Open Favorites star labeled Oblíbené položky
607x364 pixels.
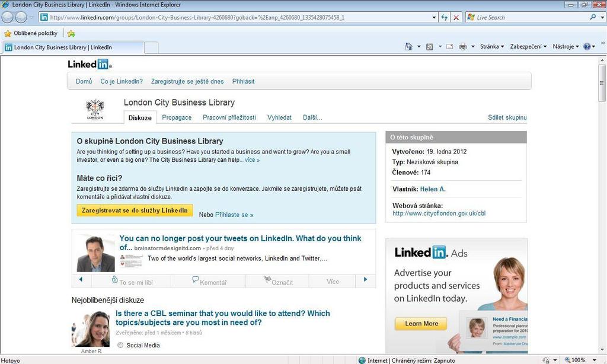31,33
